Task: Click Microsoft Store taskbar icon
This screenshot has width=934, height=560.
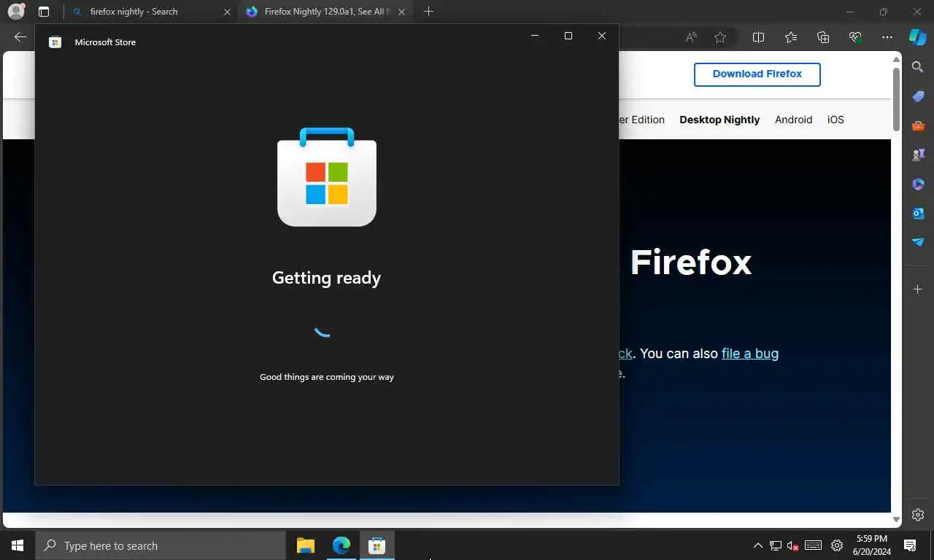Action: (377, 545)
